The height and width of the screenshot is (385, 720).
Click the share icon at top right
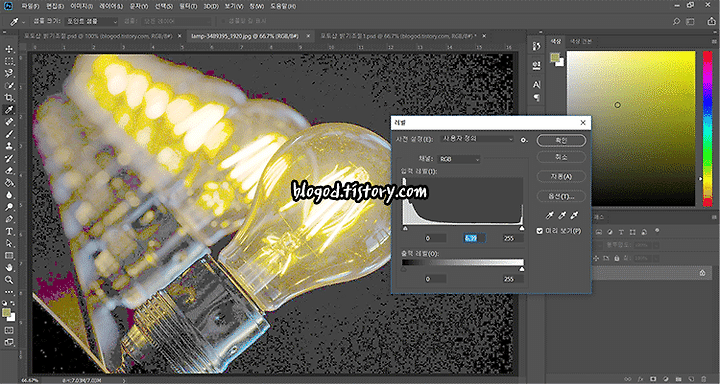[x=711, y=22]
